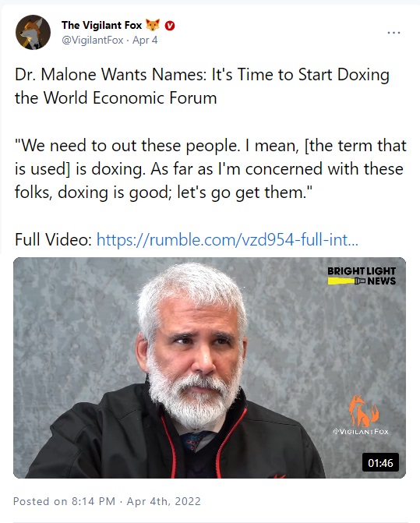This screenshot has height=523, width=420.
Task: Open the rumble.com full video link
Action: (x=228, y=239)
